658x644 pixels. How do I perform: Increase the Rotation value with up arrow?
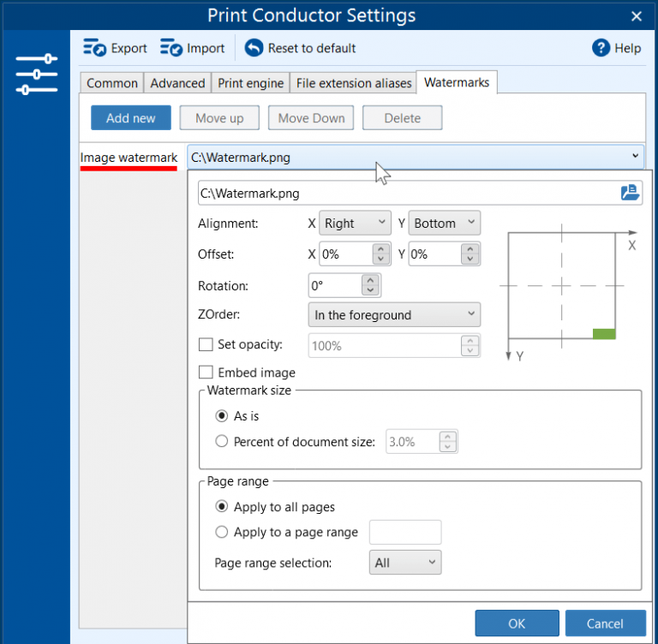[370, 280]
